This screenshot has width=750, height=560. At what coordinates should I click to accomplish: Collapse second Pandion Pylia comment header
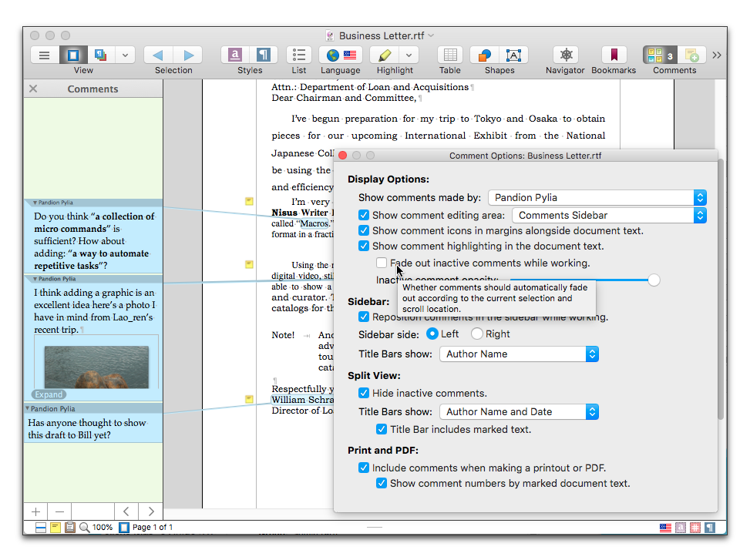click(x=35, y=279)
